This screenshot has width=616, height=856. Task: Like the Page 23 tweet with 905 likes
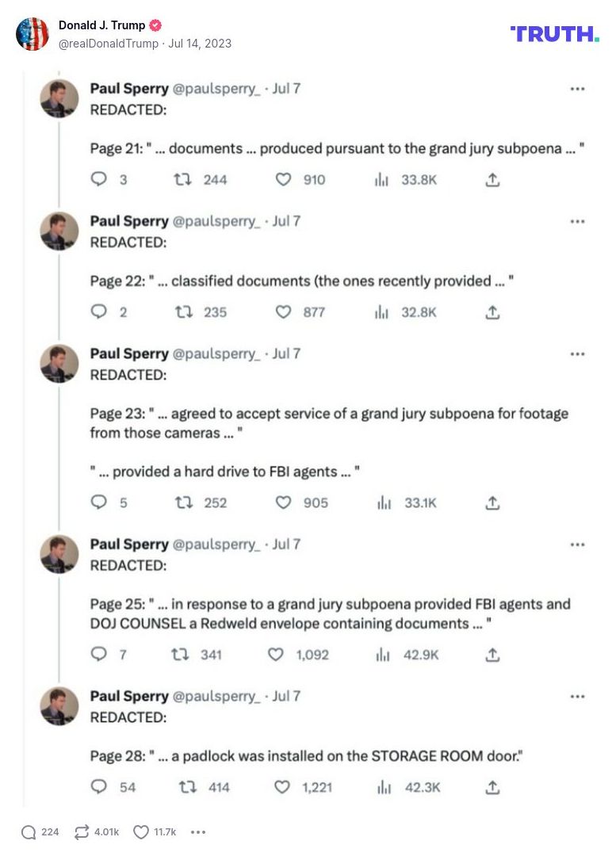(283, 503)
